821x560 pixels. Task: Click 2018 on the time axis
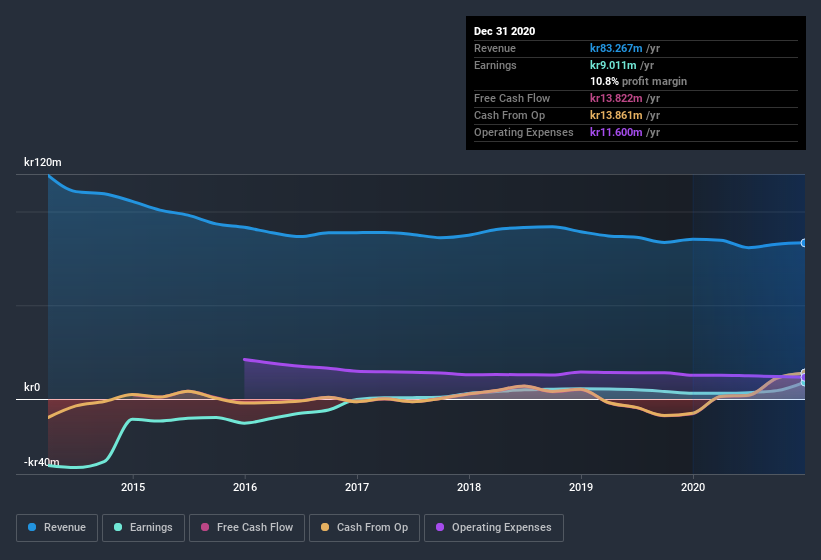point(469,487)
